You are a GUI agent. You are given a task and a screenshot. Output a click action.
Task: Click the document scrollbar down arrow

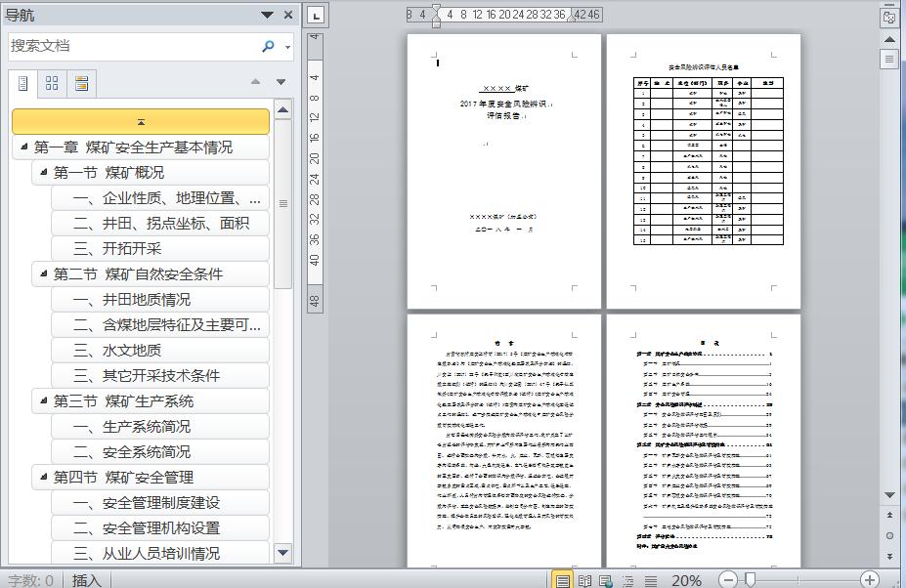pos(889,495)
